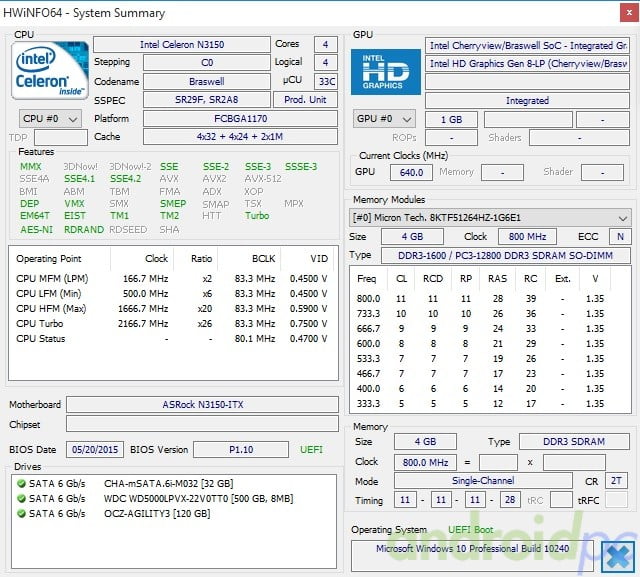Viewport: 640px width, 577px height.
Task: Click the SR29F, SR2A8 SSPEC value
Action: pos(207,100)
